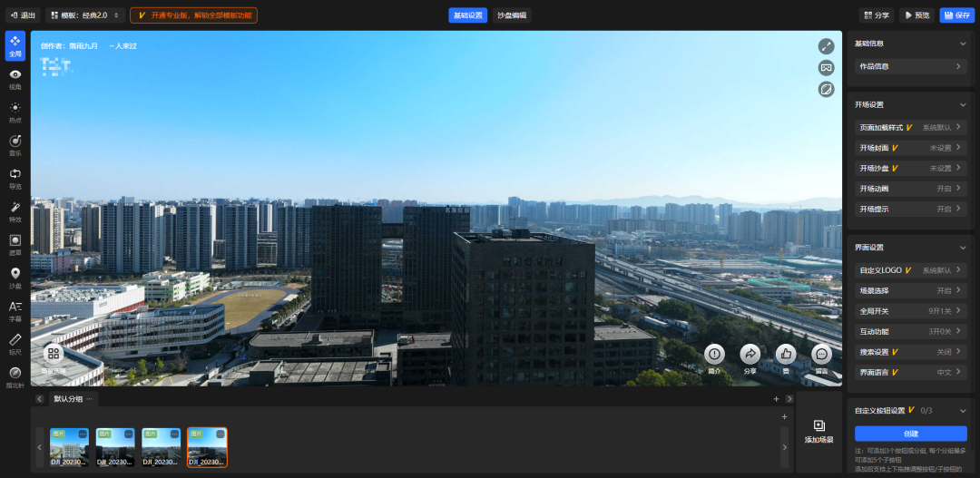Open the 全局开关 setting row
Image resolution: width=980 pixels, height=478 pixels.
(911, 310)
